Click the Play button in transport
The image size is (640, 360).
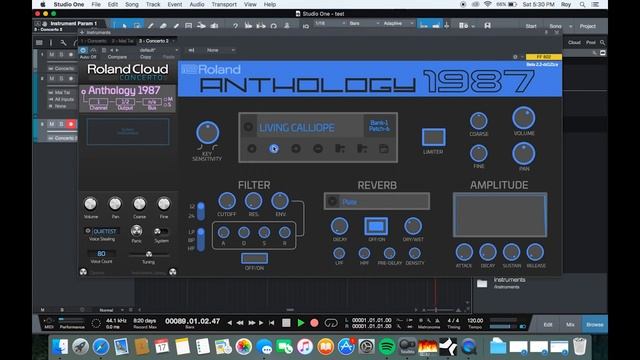(x=301, y=323)
